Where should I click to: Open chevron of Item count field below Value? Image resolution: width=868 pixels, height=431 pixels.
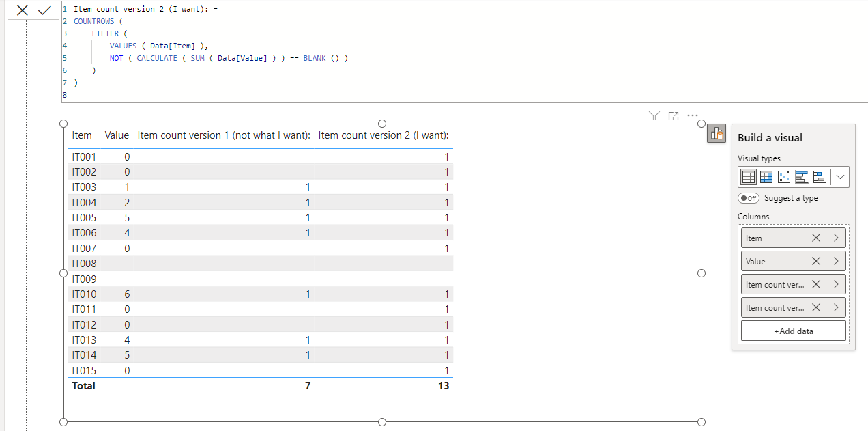tap(836, 284)
